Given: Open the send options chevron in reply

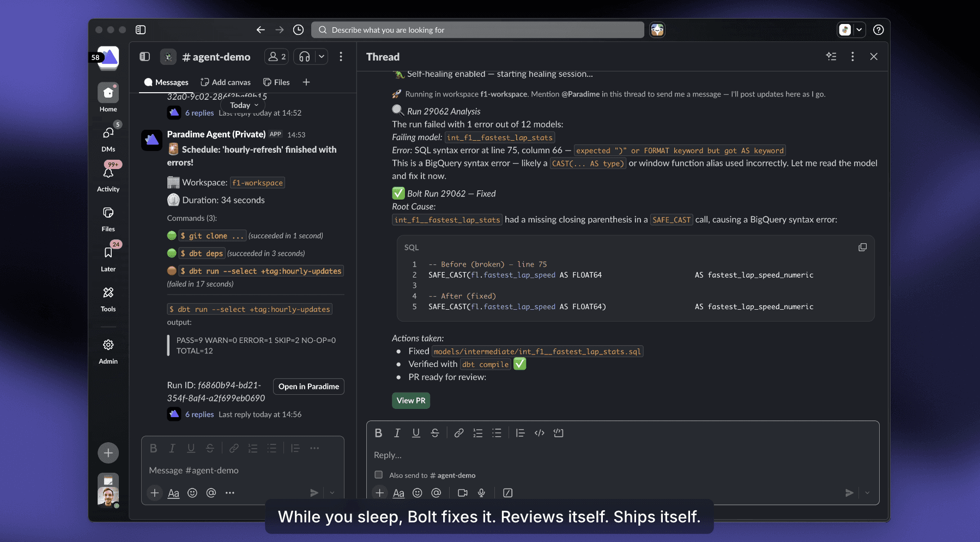Looking at the screenshot, I should pos(867,492).
